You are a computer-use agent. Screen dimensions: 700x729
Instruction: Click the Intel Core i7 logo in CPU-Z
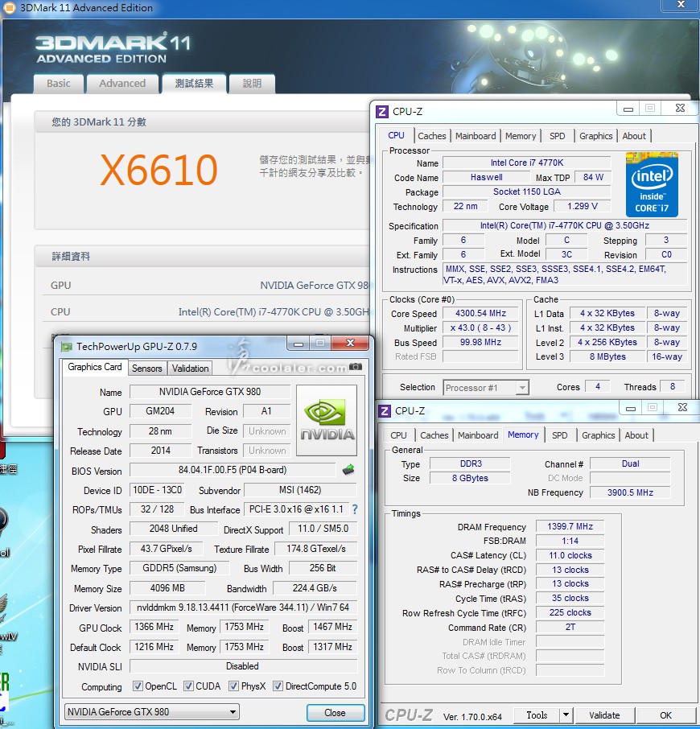tap(652, 184)
